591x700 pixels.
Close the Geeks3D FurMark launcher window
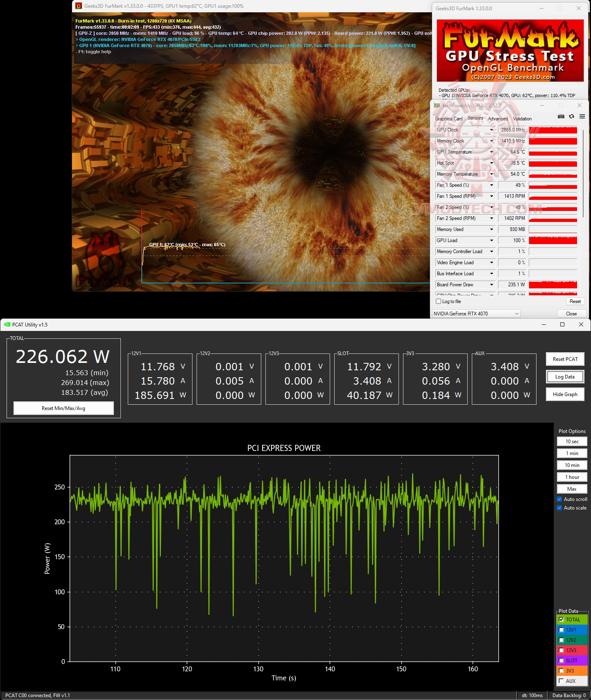[x=578, y=8]
